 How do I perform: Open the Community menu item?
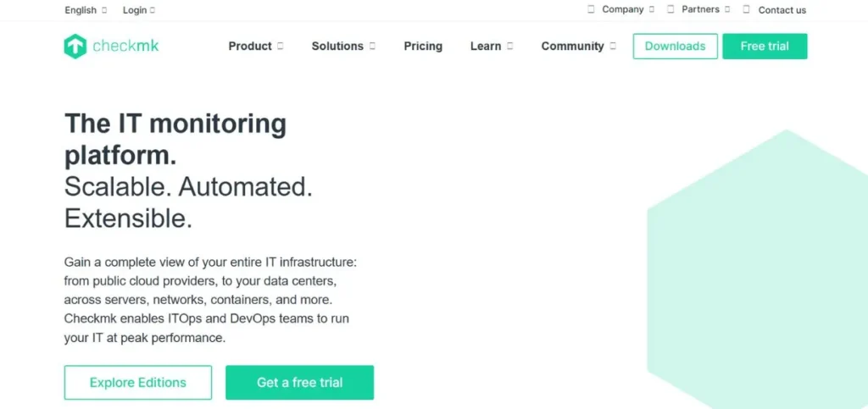coord(572,46)
